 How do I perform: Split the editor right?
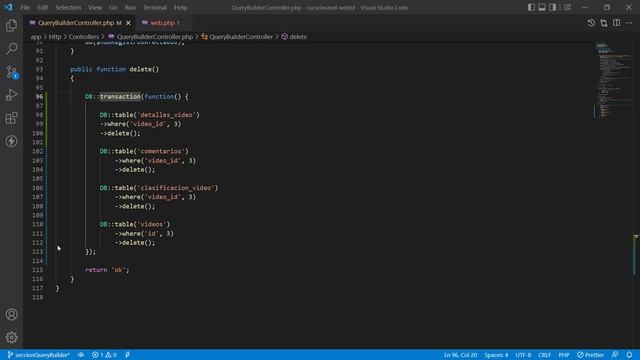[x=616, y=23]
